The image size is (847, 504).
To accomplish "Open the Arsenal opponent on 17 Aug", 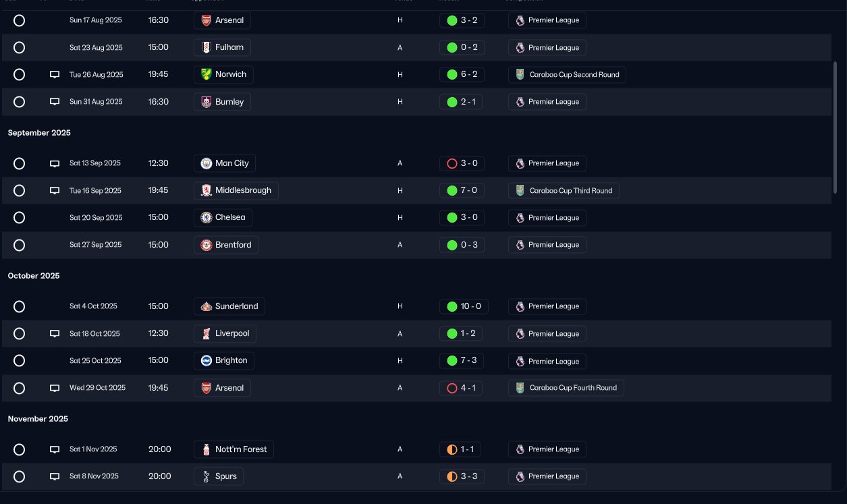I will 222,20.
